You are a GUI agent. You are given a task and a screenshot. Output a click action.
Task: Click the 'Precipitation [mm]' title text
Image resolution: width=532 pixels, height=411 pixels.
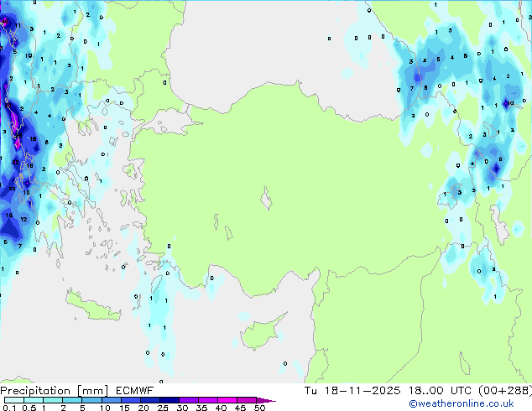[x=54, y=391]
